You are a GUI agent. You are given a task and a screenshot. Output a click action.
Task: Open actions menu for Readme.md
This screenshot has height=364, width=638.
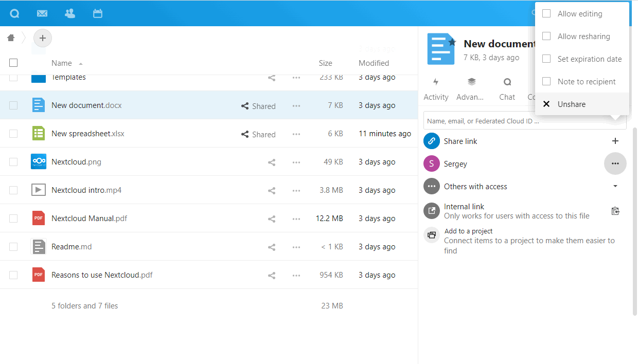(x=296, y=247)
